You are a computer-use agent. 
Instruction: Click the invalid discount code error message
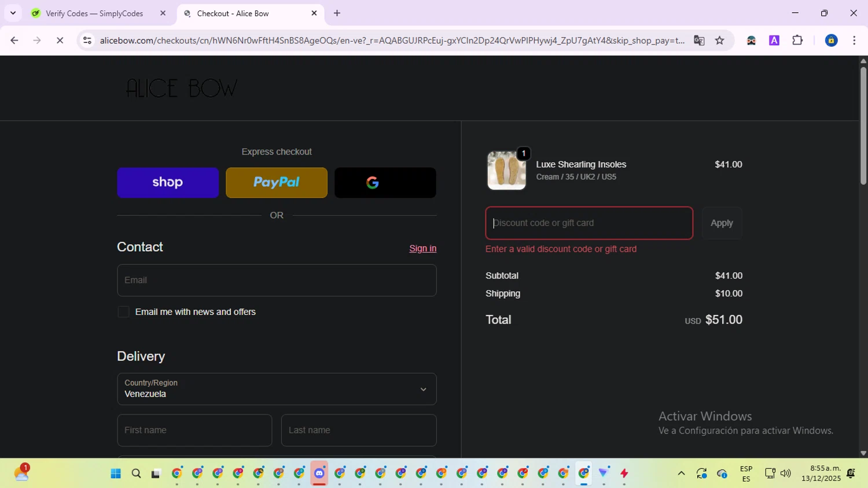tap(561, 249)
